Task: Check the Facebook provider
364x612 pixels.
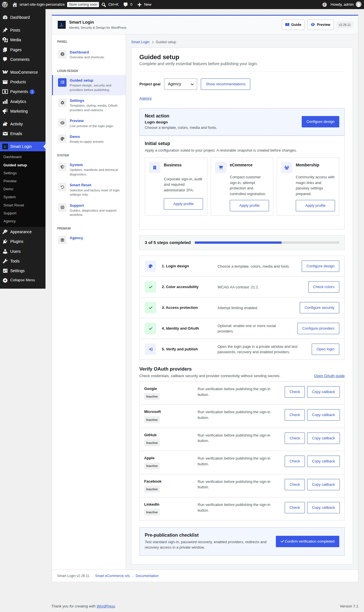Action: [x=295, y=485]
